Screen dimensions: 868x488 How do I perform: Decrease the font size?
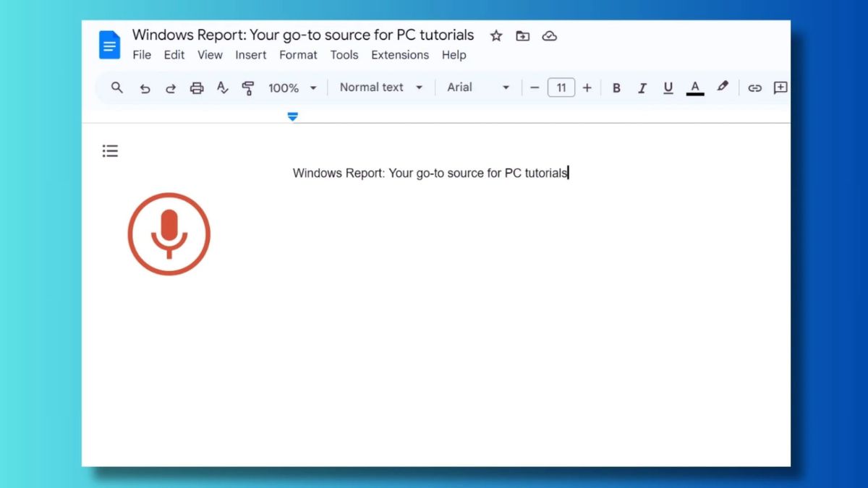coord(535,88)
